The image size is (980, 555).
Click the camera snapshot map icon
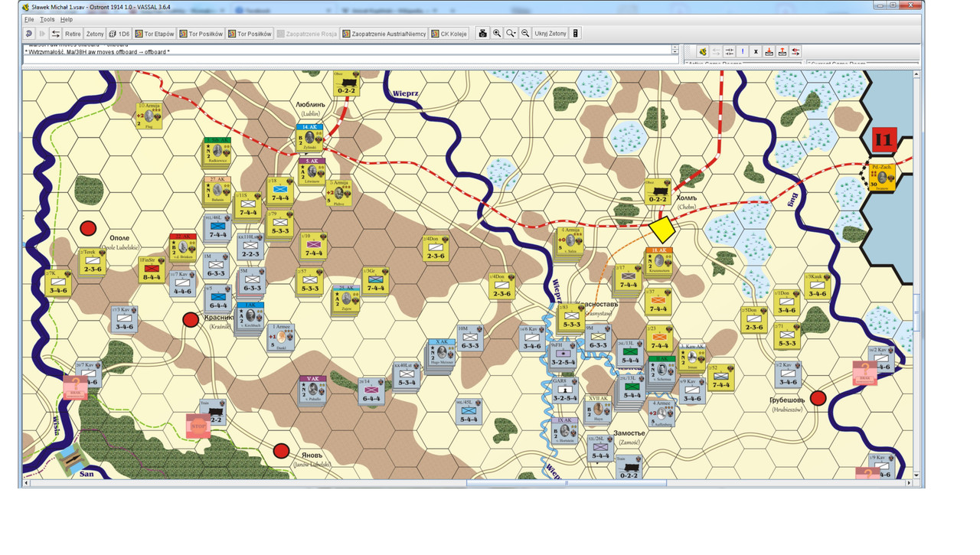click(x=482, y=34)
